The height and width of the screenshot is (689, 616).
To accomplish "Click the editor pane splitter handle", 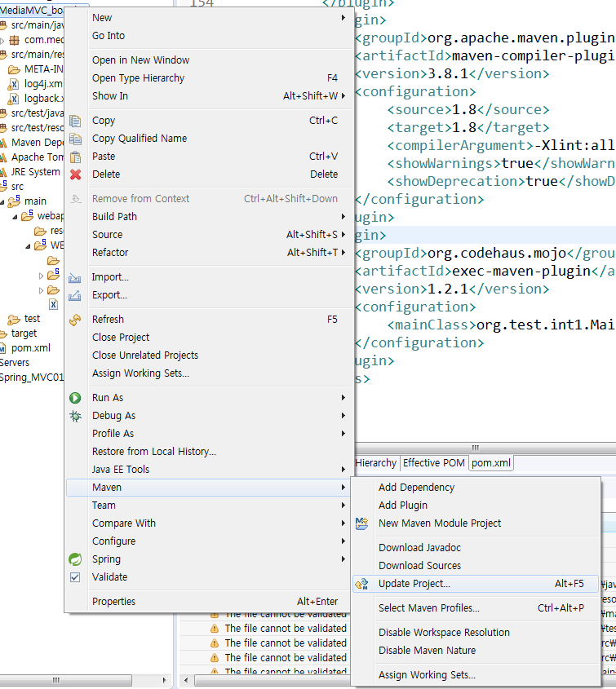I will tap(476, 448).
